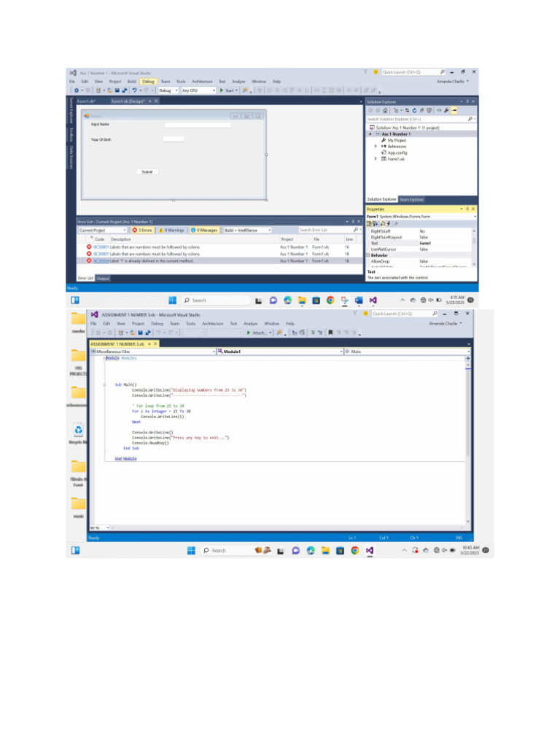Click notifications flag in ASSIGNMENT 1 NUMBER 3 title bar
This screenshot has height=747, width=560.
point(355,314)
